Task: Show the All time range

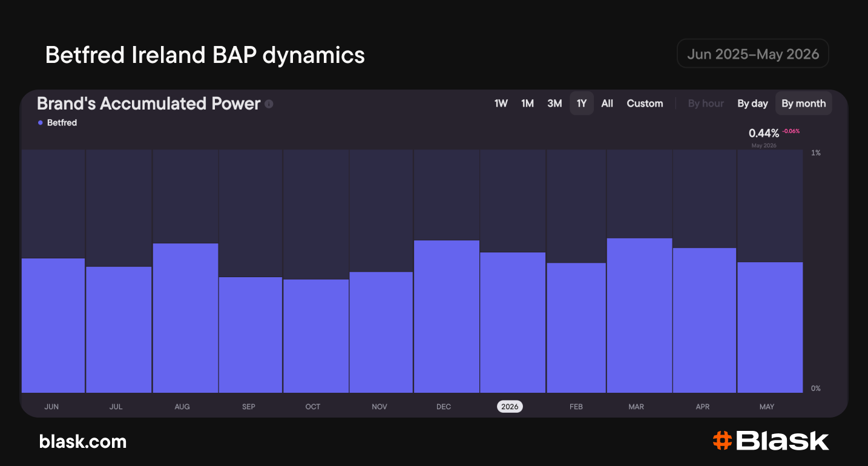Action: [x=607, y=103]
